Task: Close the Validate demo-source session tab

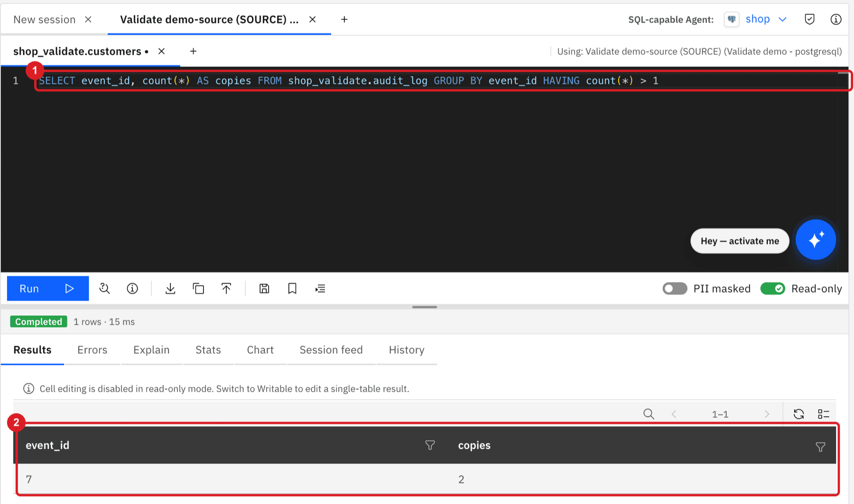Action: pyautogui.click(x=313, y=19)
